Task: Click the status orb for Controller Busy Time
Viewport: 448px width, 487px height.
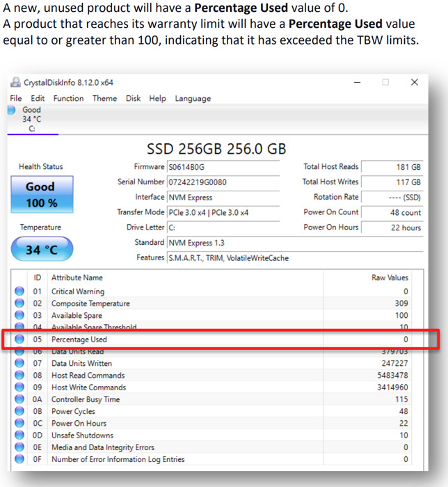Action: pos(19,399)
